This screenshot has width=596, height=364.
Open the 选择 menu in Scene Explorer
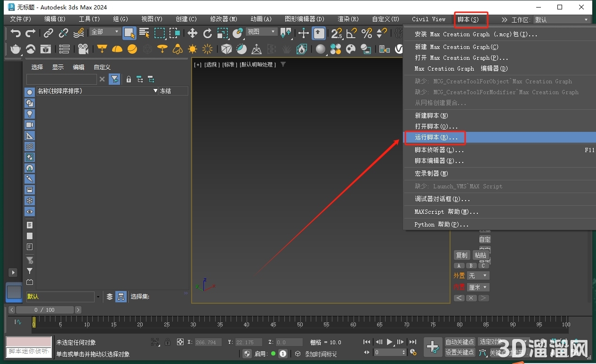coord(37,67)
